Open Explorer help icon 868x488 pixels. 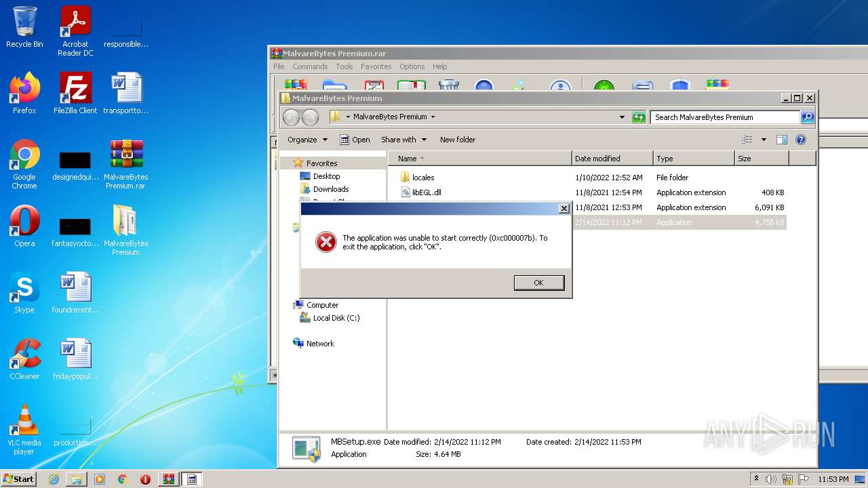[801, 140]
